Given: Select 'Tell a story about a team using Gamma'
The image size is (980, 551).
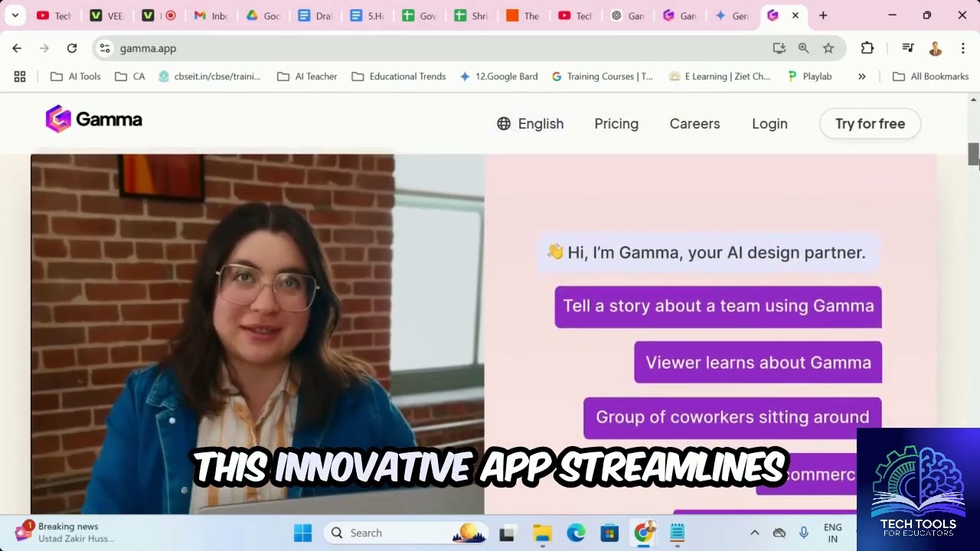Looking at the screenshot, I should click(718, 306).
